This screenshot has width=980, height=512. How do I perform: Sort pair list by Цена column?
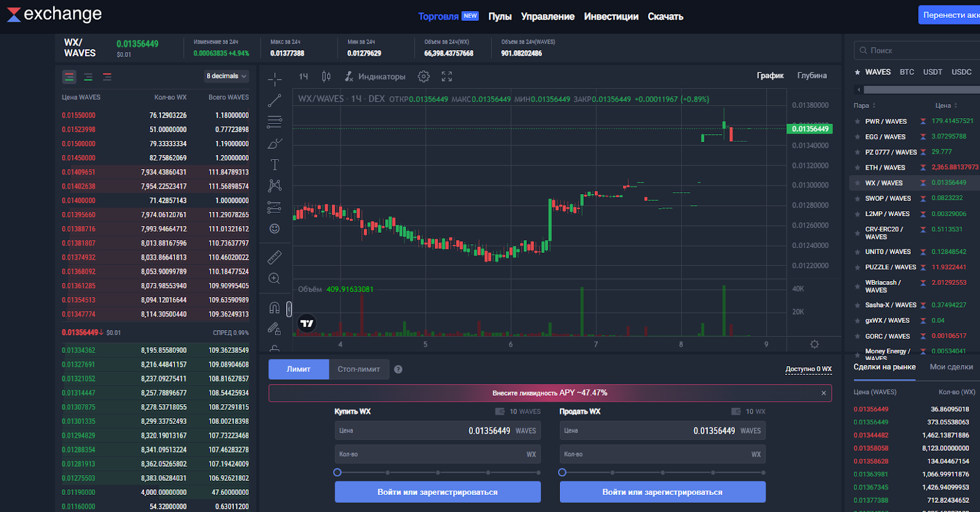tap(946, 105)
